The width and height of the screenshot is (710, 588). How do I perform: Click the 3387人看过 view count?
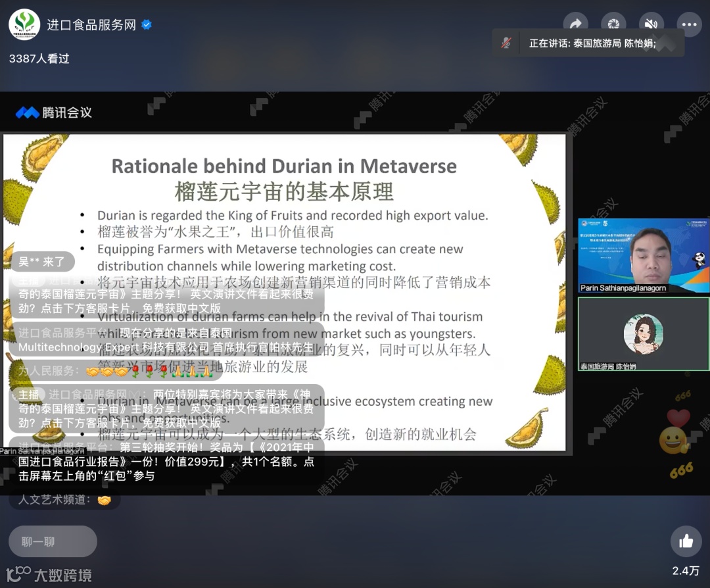point(39,59)
